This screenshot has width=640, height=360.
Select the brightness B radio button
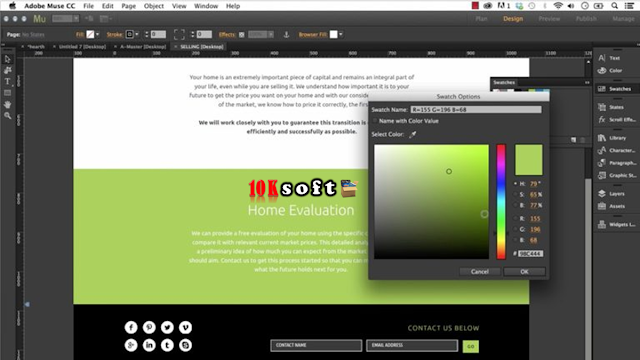click(x=515, y=205)
